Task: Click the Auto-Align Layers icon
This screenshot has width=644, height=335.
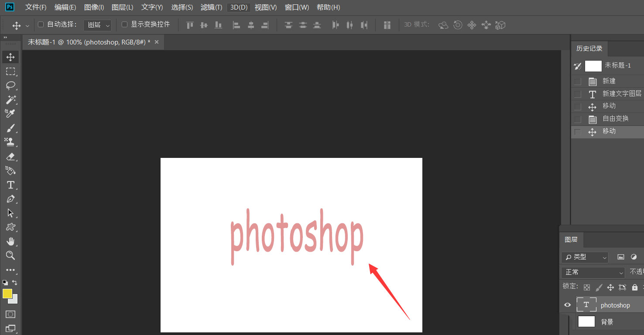Action: [387, 25]
